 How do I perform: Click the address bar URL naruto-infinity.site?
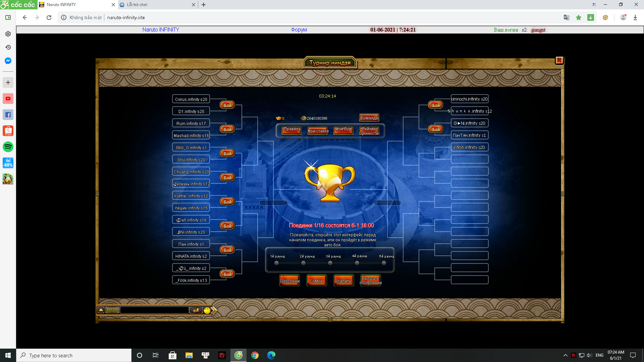coord(126,17)
